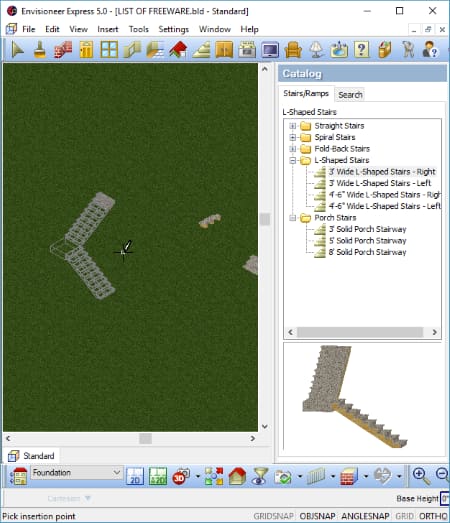
Task: Select 3' Wide L-Shaped Stairs - Left
Action: [x=380, y=183]
